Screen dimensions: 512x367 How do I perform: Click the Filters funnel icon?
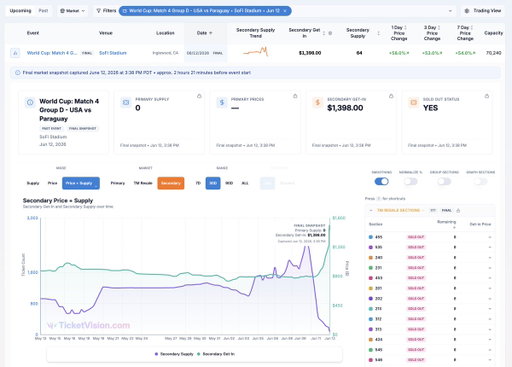[x=99, y=11]
